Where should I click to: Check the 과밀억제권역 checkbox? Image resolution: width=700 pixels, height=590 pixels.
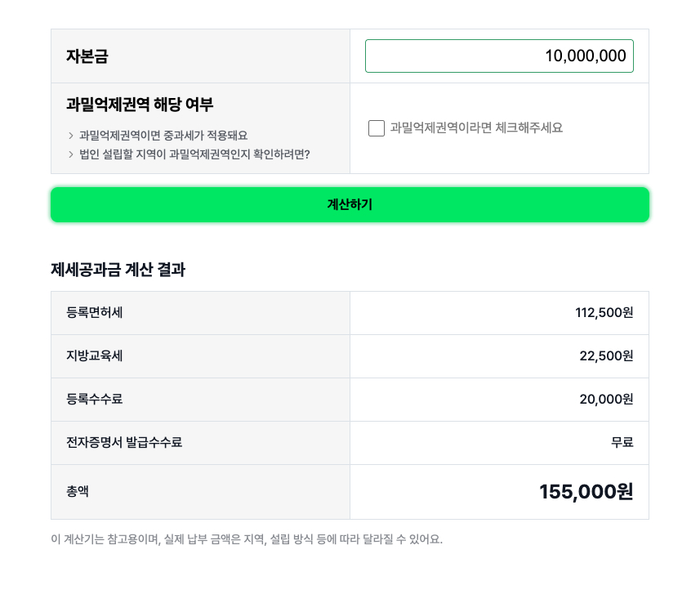click(377, 128)
